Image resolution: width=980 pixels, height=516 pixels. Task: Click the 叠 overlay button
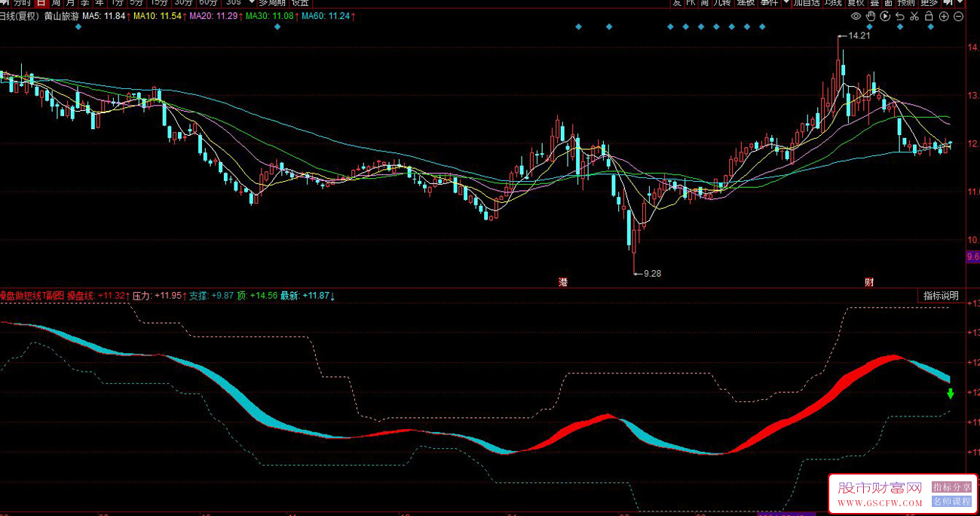(x=874, y=3)
